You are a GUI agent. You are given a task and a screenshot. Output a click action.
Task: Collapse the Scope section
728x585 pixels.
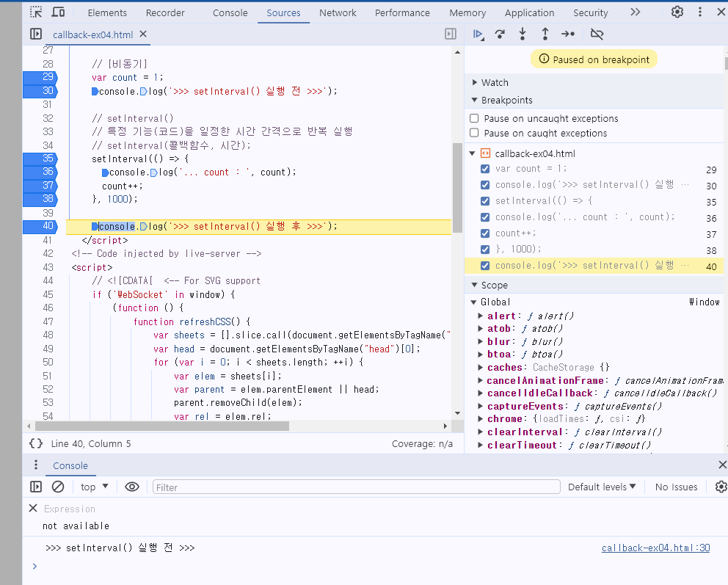click(475, 285)
